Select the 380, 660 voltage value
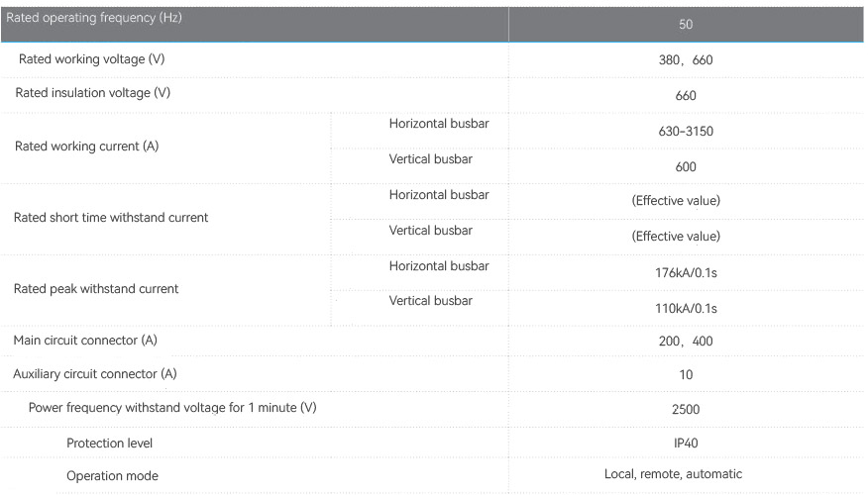 pos(686,59)
